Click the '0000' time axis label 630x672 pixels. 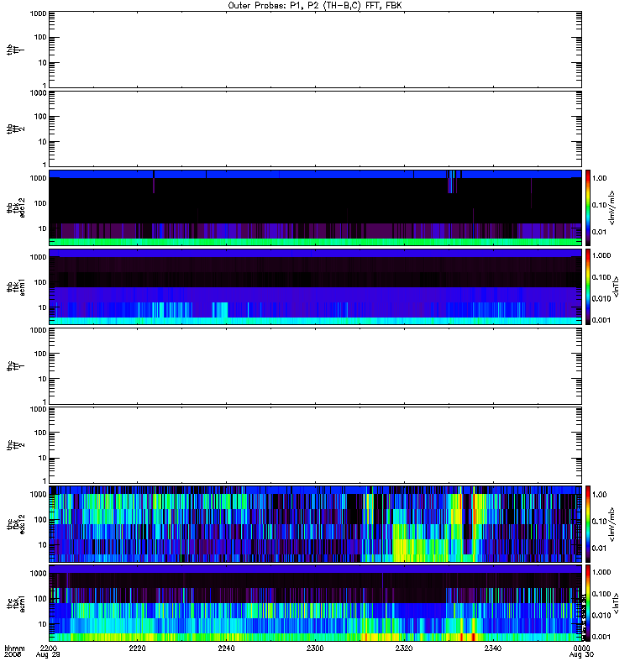click(x=581, y=648)
